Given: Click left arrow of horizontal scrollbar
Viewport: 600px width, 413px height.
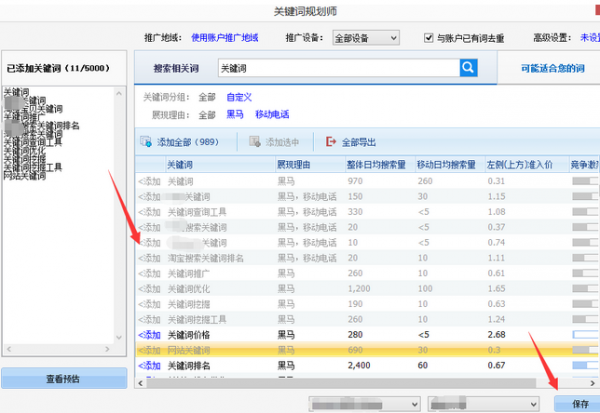Looking at the screenshot, I should pos(141,381).
